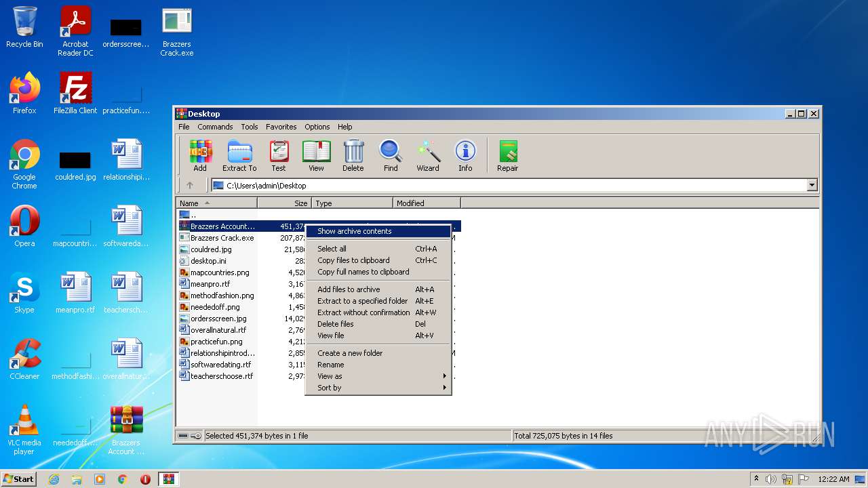Choose Copy files to clipboard

(x=378, y=260)
